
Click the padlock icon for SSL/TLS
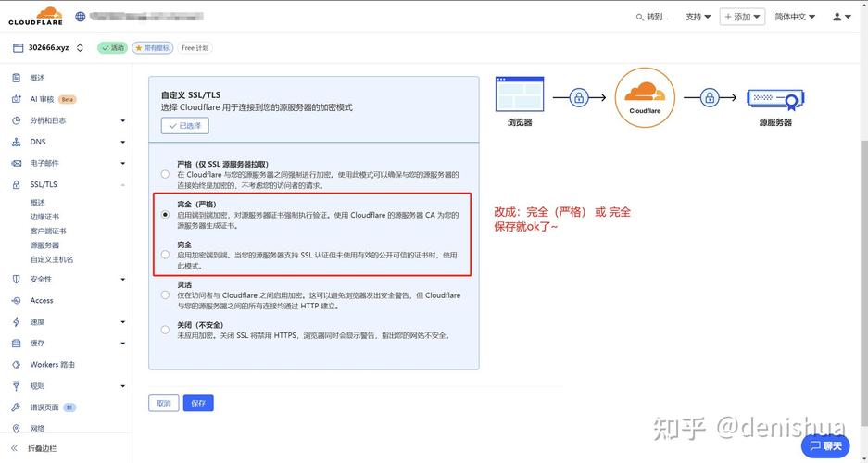[17, 185]
